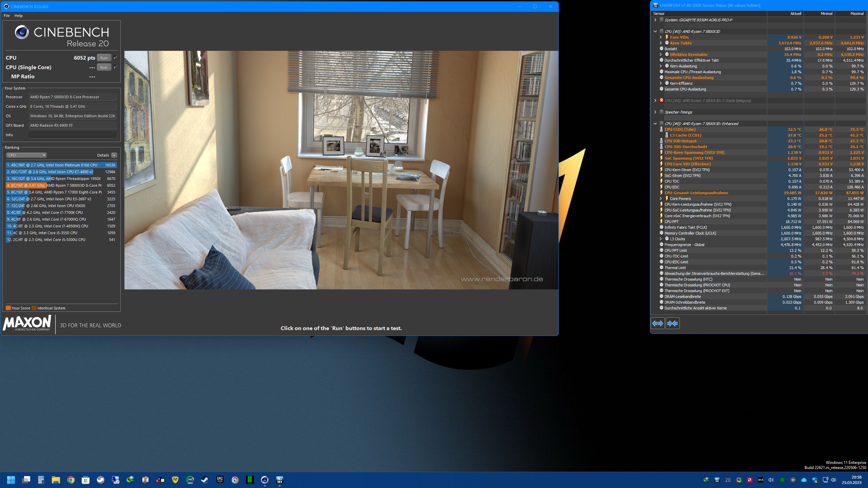Click the Ubisoft Connect taskbar icon
The image size is (868, 488).
(x=235, y=480)
